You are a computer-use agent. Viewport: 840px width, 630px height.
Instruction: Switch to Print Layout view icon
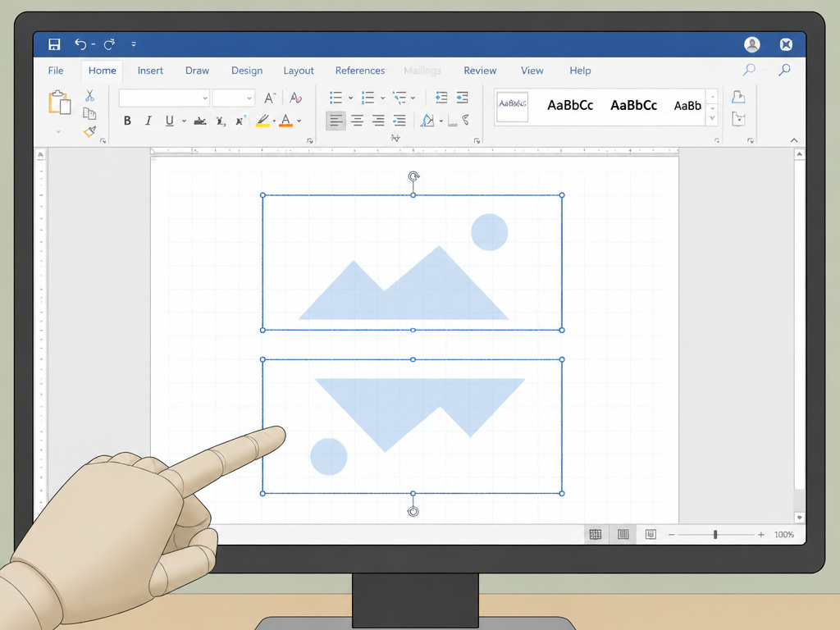click(623, 534)
